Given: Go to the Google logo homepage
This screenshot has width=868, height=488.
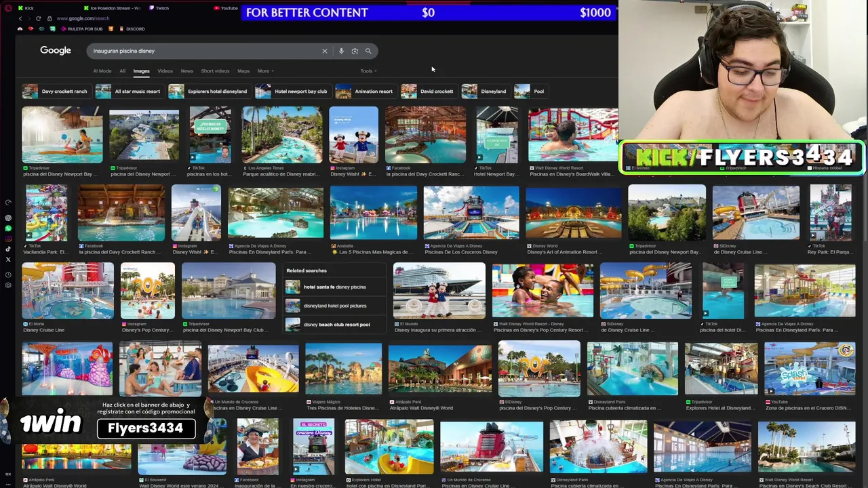Looking at the screenshot, I should coord(56,50).
